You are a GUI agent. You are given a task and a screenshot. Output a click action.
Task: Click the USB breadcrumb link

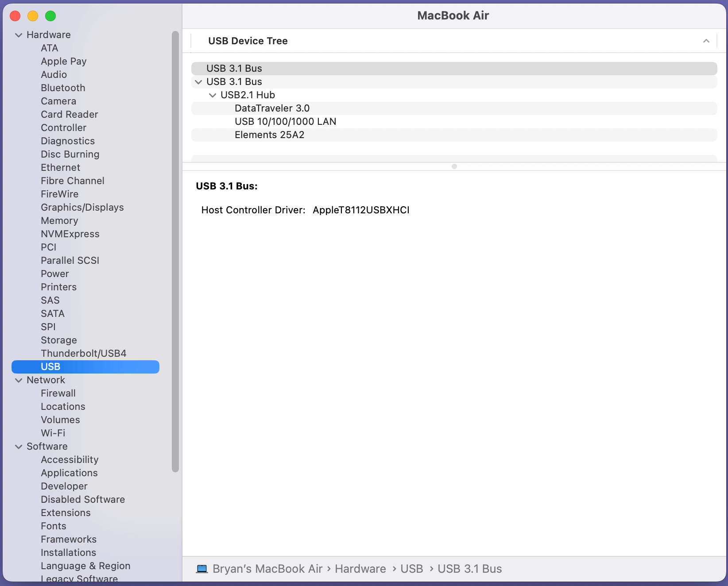pyautogui.click(x=411, y=569)
